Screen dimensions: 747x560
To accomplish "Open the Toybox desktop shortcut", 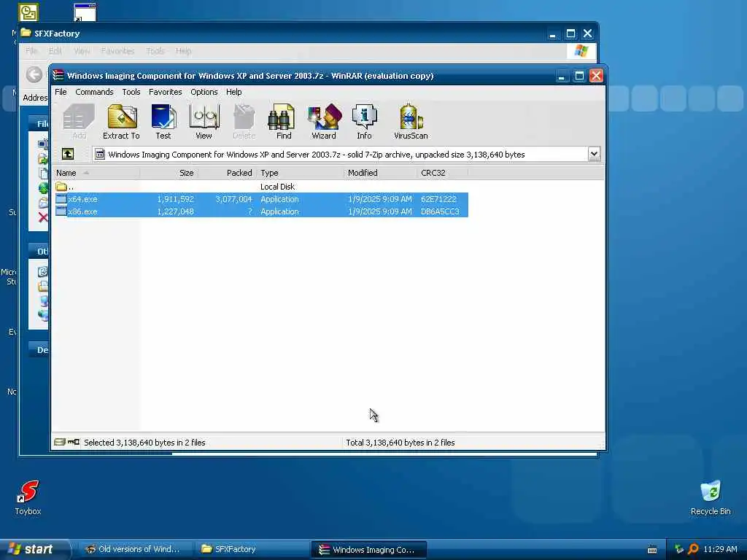I will (x=28, y=497).
